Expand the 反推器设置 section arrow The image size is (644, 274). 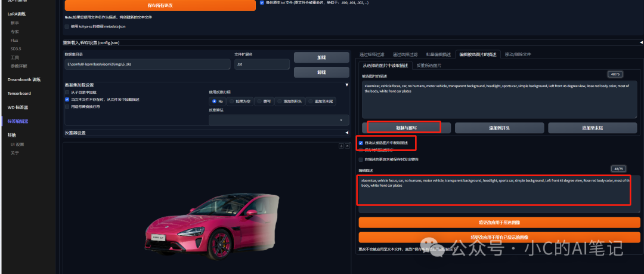pos(346,133)
